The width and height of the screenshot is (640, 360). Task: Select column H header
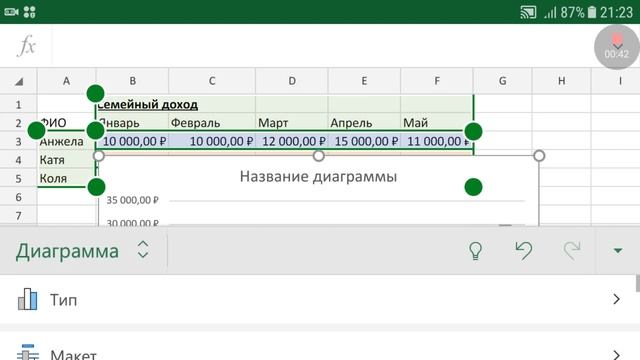562,81
